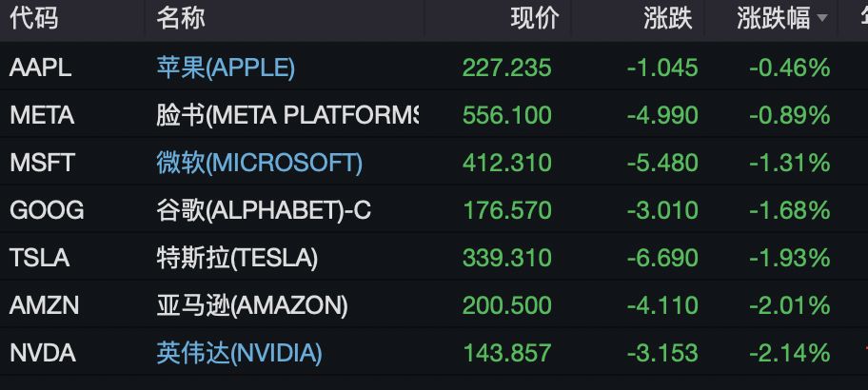868x390 pixels.
Task: Open the 微软(MICROSOFT) stock link
Action: point(259,163)
